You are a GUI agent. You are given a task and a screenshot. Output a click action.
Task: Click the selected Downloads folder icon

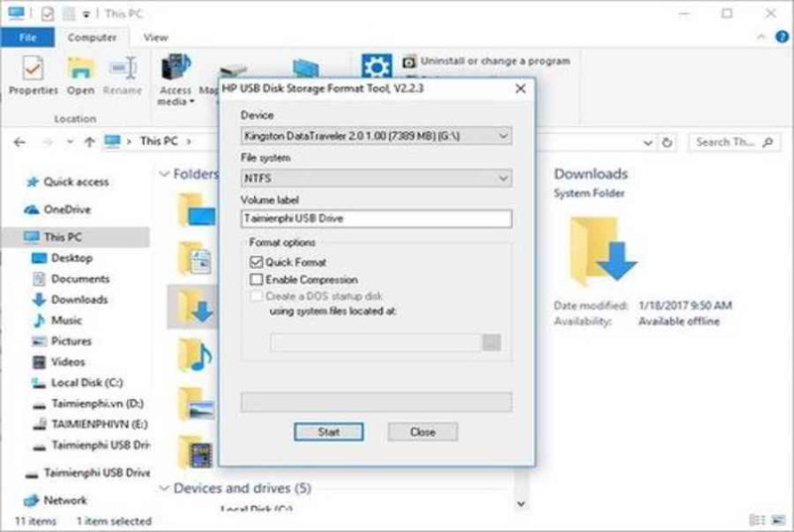(196, 307)
